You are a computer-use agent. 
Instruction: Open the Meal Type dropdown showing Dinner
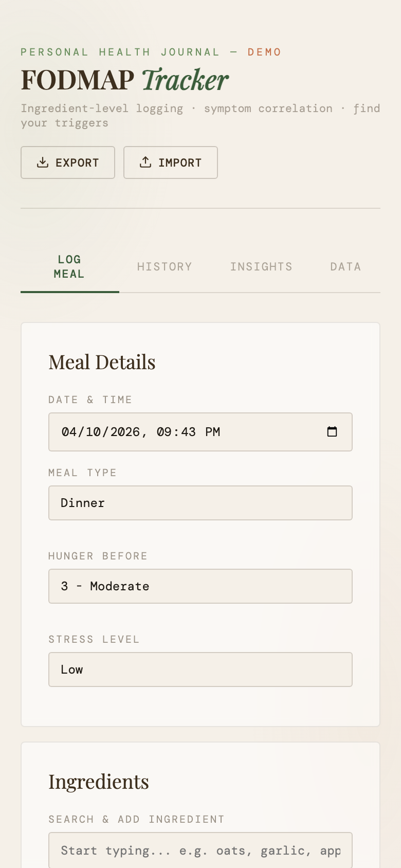200,503
